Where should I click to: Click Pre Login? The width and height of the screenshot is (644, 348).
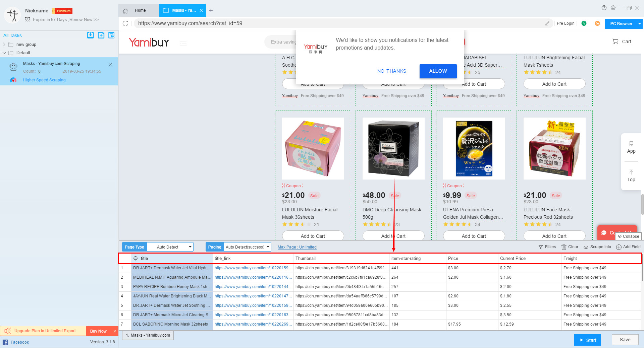(x=566, y=23)
